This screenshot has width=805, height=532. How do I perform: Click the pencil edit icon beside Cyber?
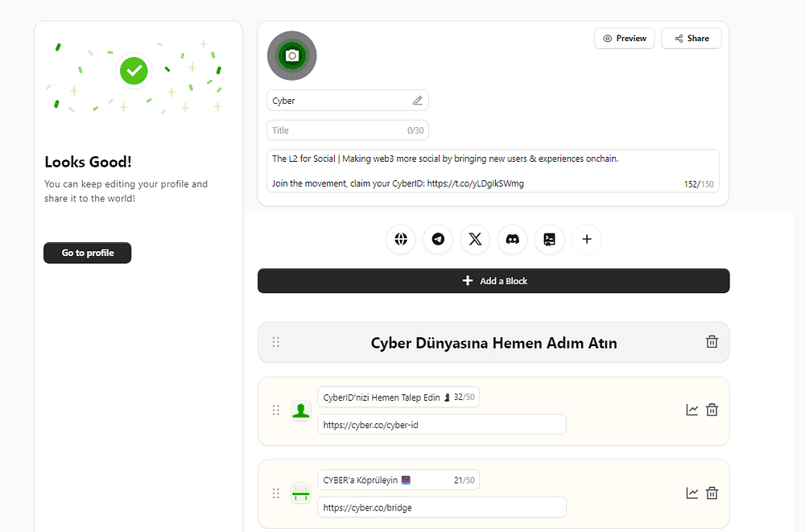click(x=417, y=101)
